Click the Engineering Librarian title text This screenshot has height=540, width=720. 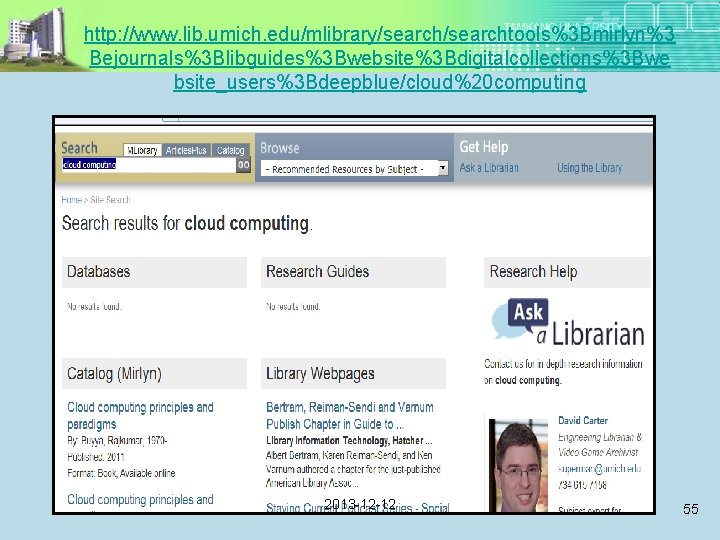[x=600, y=444]
